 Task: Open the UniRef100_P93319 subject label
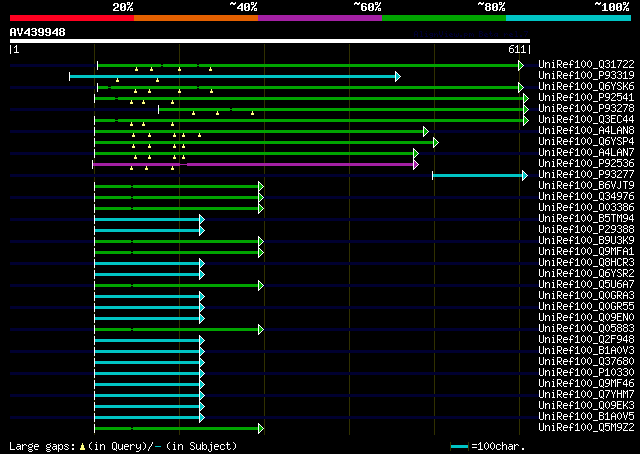click(586, 75)
